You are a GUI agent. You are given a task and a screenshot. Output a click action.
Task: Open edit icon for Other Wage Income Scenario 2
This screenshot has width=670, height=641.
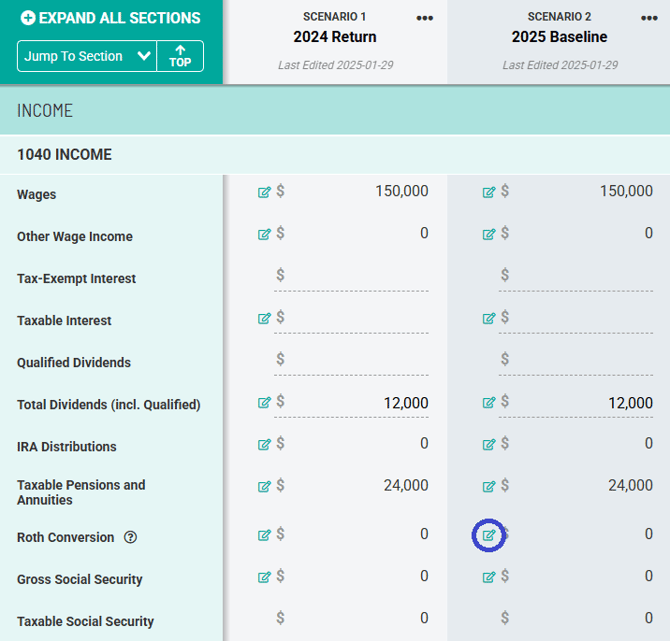coord(489,235)
